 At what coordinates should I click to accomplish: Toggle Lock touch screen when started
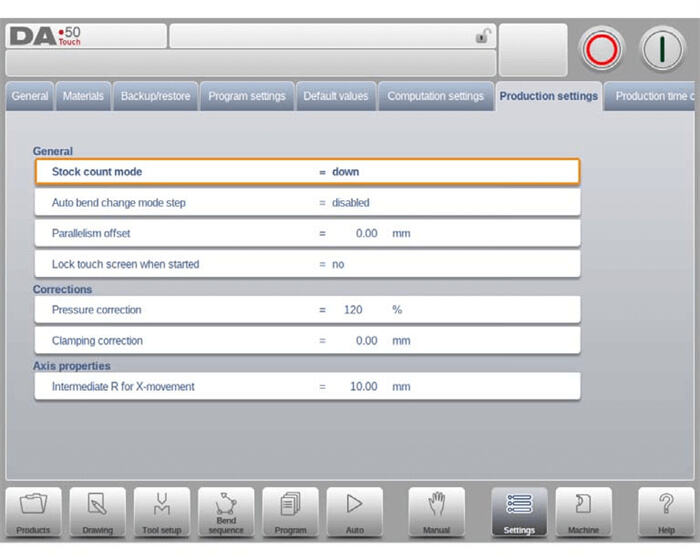338,265
